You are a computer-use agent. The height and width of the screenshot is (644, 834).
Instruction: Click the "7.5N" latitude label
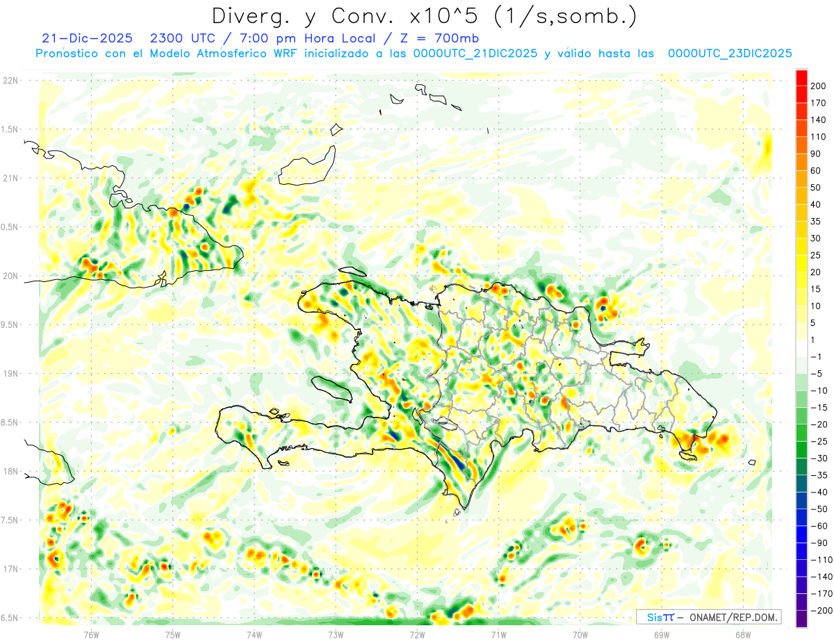(x=10, y=520)
